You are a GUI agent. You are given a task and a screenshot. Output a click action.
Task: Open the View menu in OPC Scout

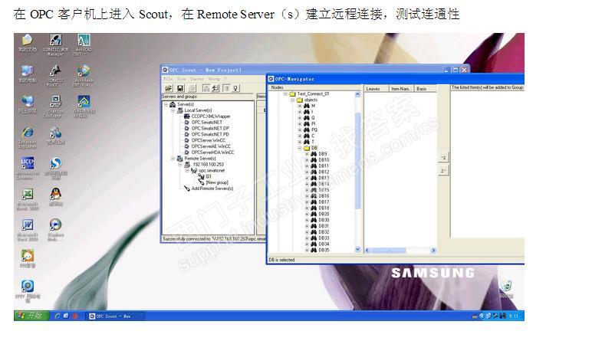click(x=181, y=79)
